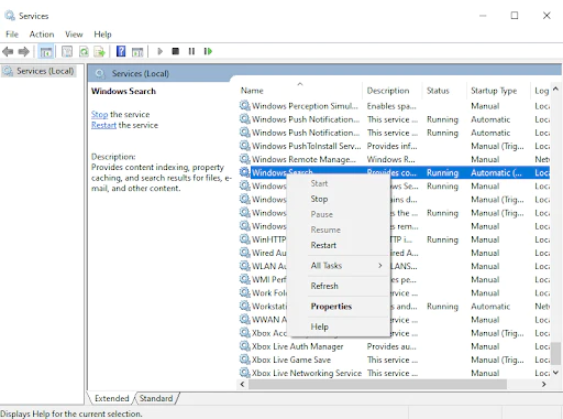This screenshot has height=419, width=563.
Task: Click 'Automatic (...' startup type of Windows Search
Action: pyautogui.click(x=496, y=173)
